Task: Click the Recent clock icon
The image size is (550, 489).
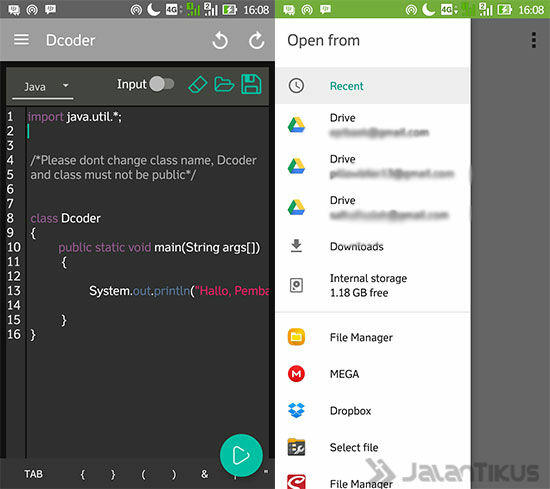Action: (296, 86)
